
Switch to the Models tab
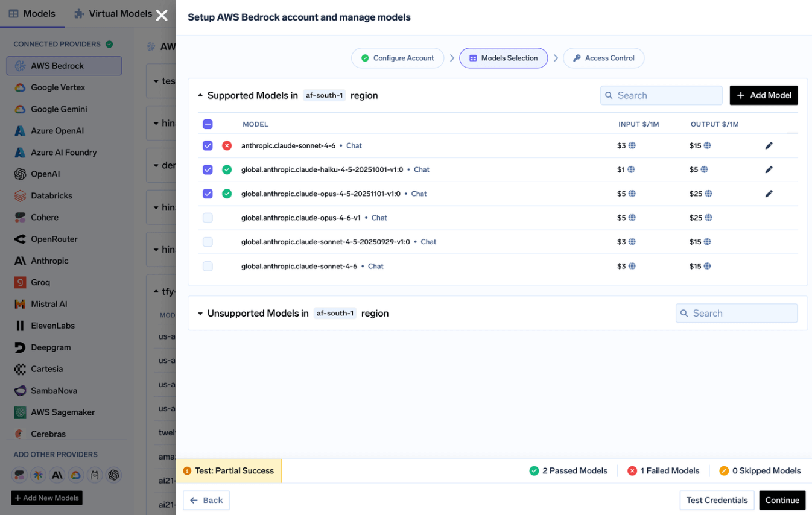click(32, 13)
